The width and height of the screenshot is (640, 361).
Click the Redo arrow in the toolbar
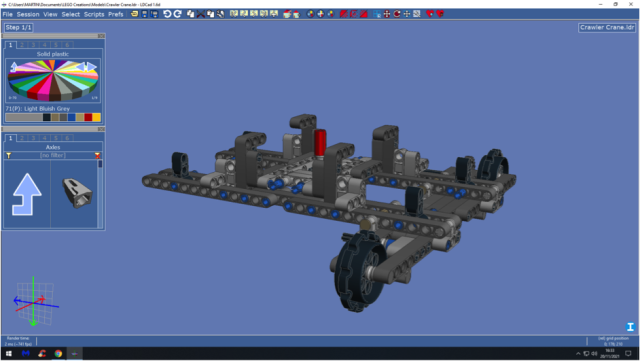(178, 14)
